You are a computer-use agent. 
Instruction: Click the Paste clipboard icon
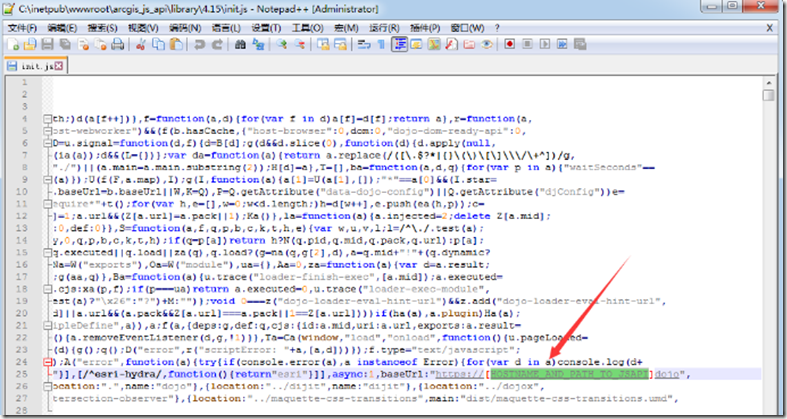[x=176, y=44]
